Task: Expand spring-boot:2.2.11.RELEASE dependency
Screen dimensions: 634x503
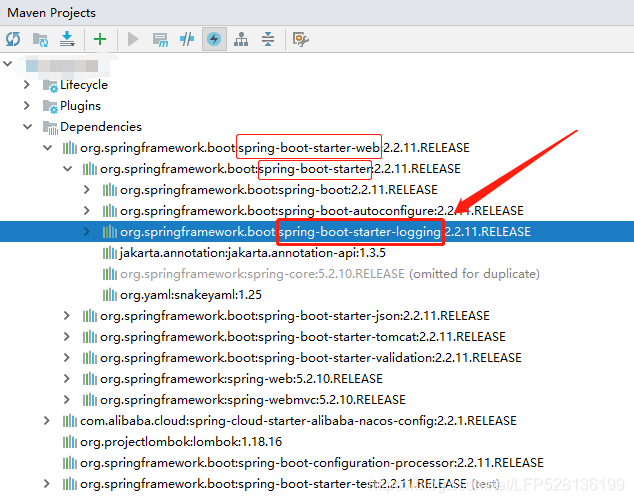Action: (87, 190)
